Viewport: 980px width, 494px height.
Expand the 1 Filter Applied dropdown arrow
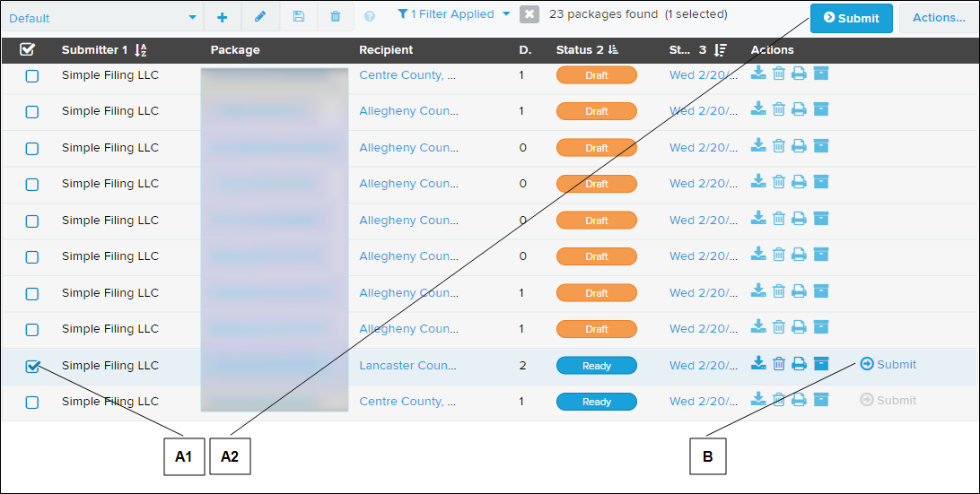pyautogui.click(x=506, y=13)
